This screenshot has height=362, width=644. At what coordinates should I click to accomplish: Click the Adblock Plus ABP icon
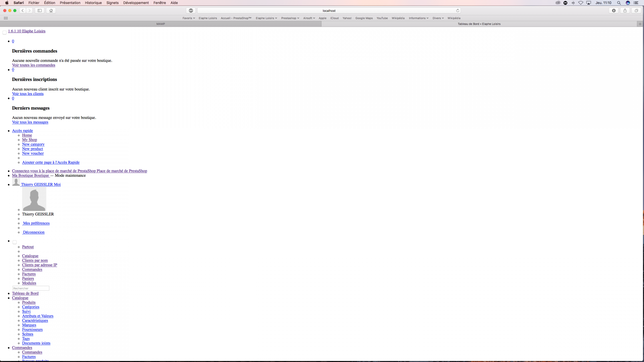[x=191, y=10]
